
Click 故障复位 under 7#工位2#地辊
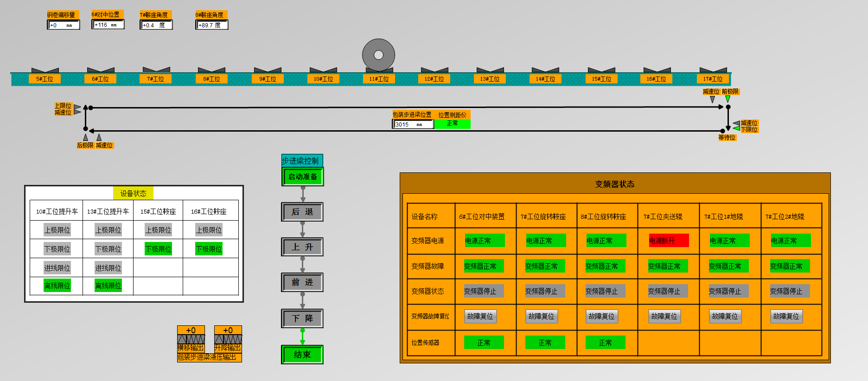[786, 316]
